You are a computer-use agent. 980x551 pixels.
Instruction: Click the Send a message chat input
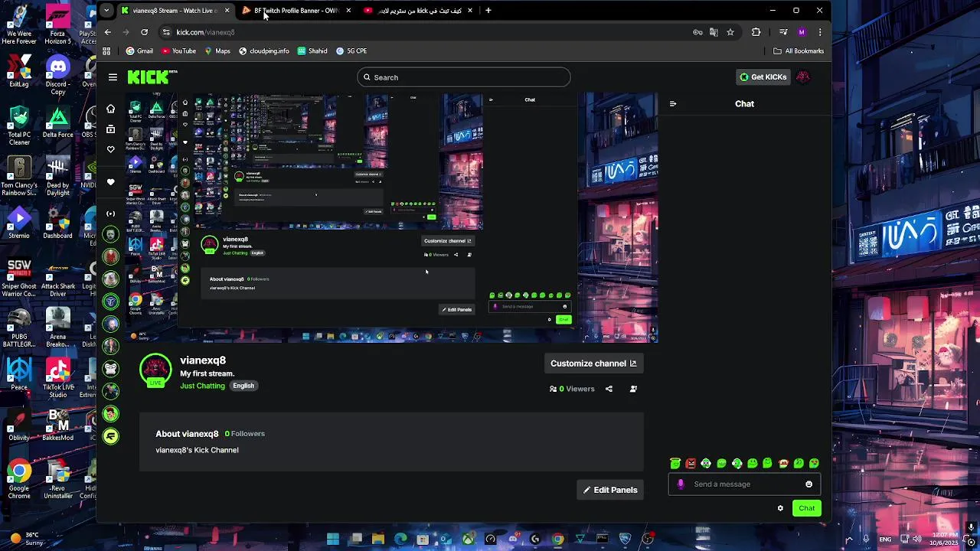point(744,484)
